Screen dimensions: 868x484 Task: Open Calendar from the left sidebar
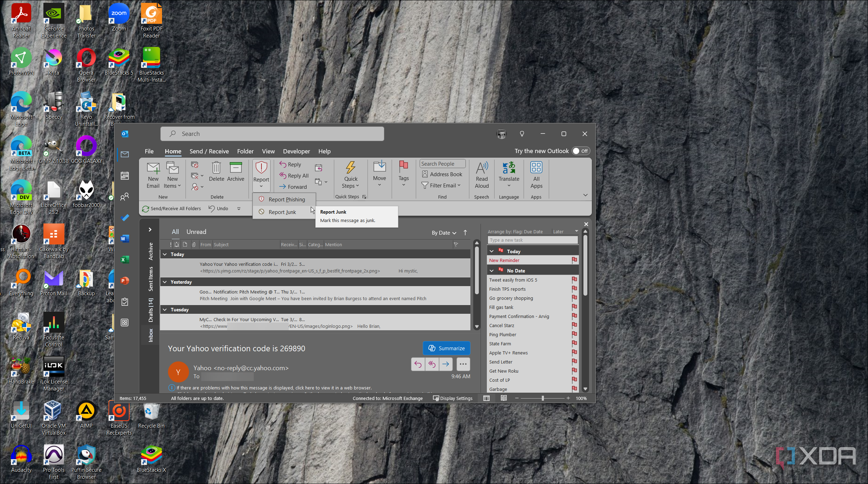coord(125,175)
